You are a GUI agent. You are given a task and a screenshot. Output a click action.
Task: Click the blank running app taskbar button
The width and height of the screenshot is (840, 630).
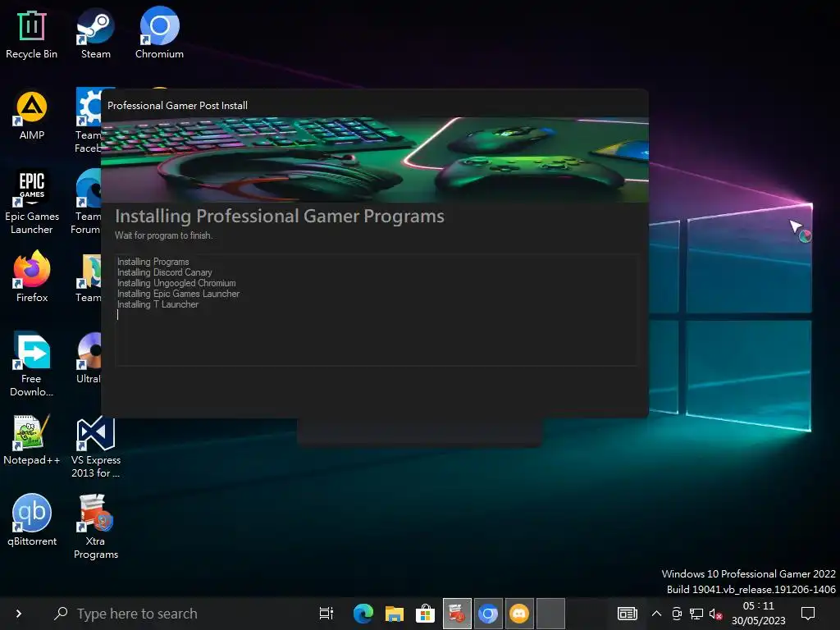550,614
